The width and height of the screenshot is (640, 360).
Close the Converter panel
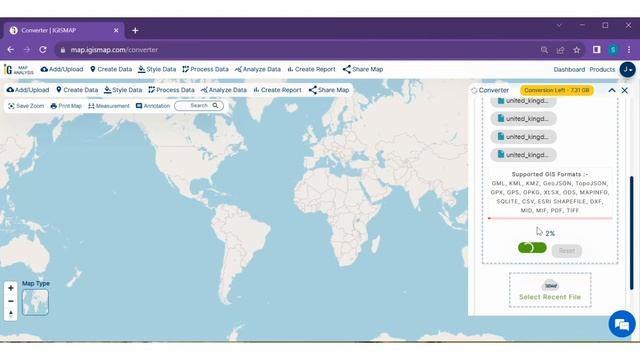coord(624,90)
